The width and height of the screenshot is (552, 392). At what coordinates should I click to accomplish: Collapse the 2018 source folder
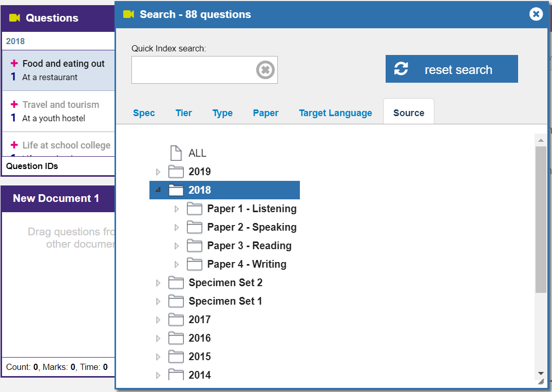tap(158, 190)
